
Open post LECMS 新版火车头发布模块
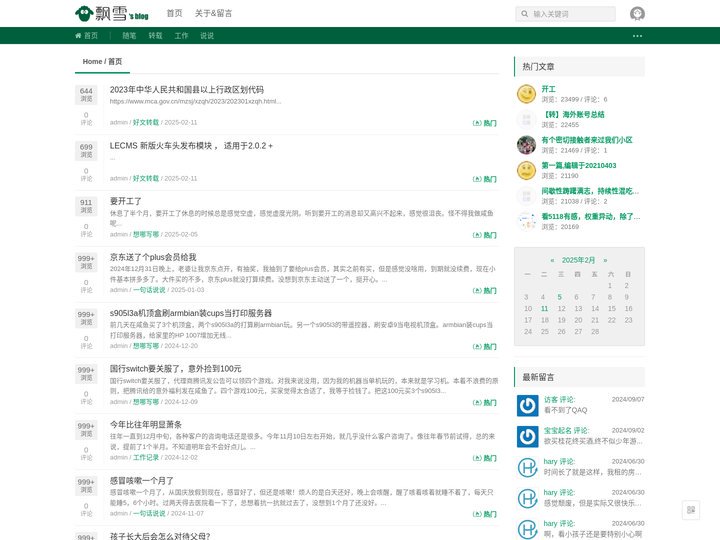tap(191, 146)
